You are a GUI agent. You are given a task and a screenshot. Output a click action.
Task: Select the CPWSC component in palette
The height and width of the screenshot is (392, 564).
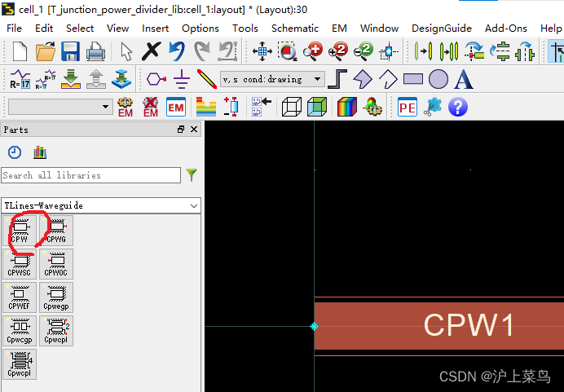[x=20, y=263]
